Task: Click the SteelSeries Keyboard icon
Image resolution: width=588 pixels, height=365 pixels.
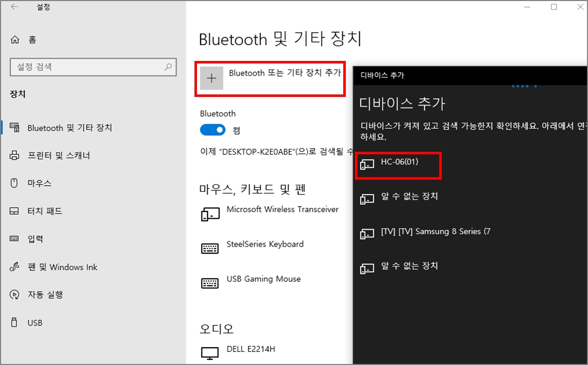Action: (210, 248)
